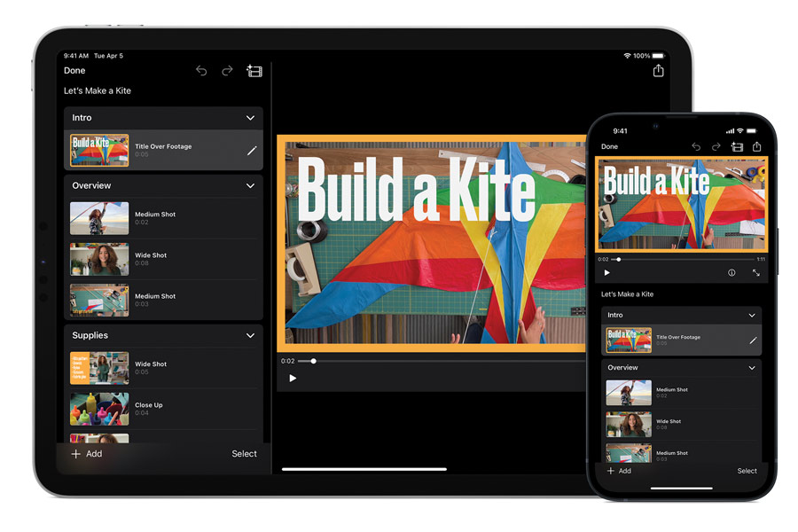Select the Supplies Wide Shot 0:05 clip on iPad
Image resolution: width=798 pixels, height=532 pixels.
point(163,368)
